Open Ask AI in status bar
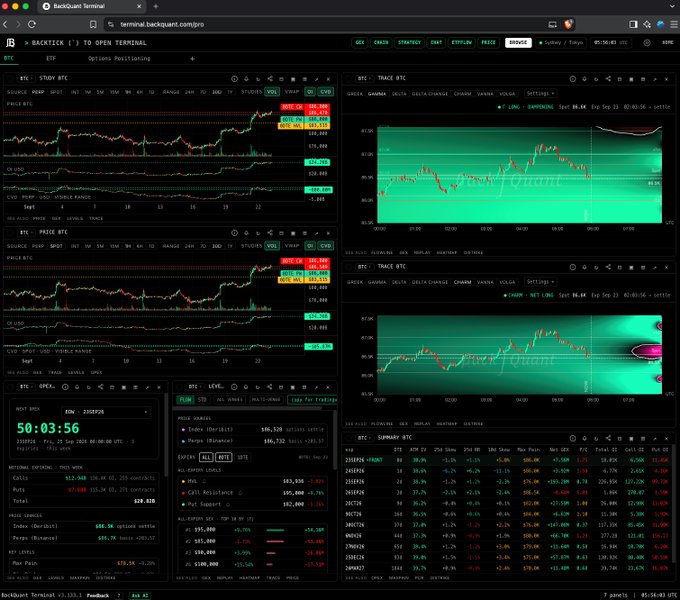The width and height of the screenshot is (680, 600). pos(140,596)
